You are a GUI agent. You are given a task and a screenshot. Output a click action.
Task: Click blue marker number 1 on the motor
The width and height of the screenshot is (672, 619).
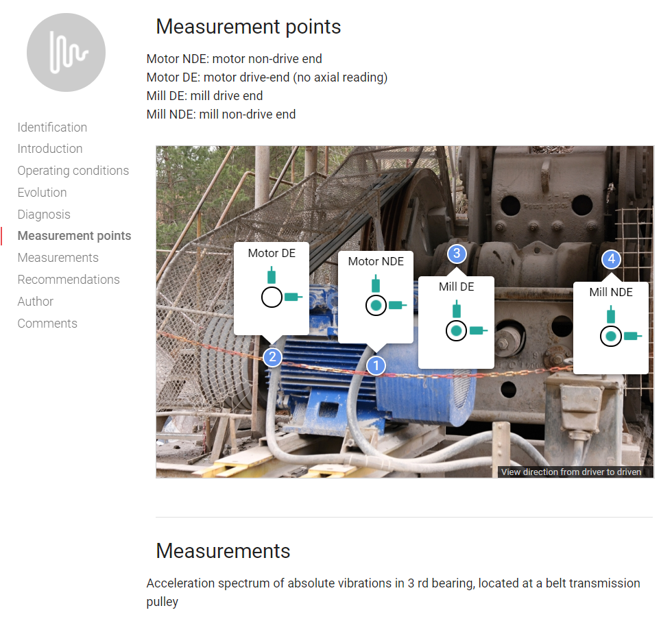376,365
